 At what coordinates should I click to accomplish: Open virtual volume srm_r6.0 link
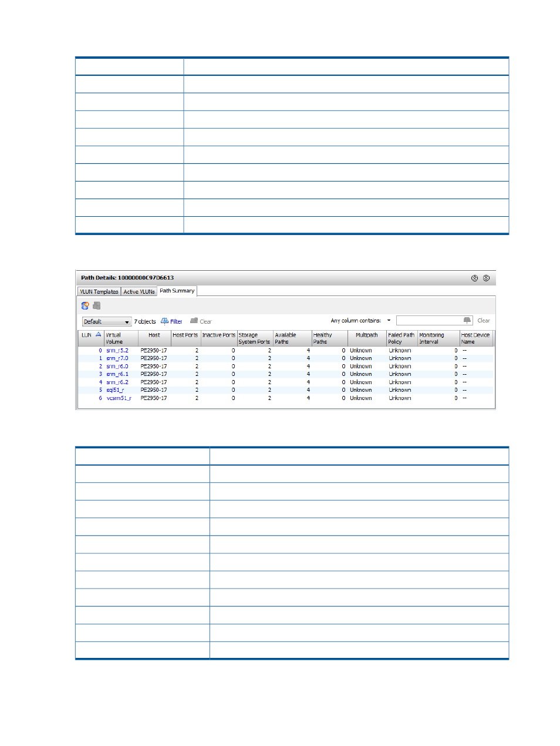pos(117,367)
